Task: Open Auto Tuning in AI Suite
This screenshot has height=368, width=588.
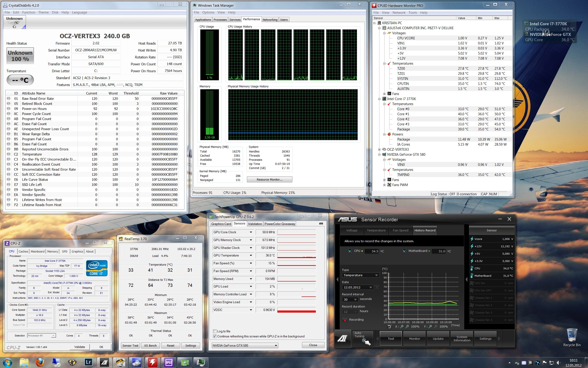Action: [362, 338]
